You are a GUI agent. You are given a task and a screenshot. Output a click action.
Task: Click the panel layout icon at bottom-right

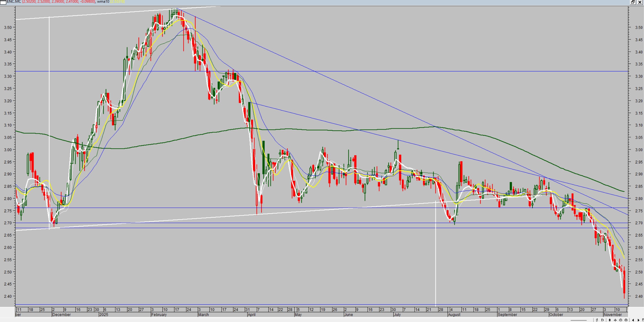643,320
